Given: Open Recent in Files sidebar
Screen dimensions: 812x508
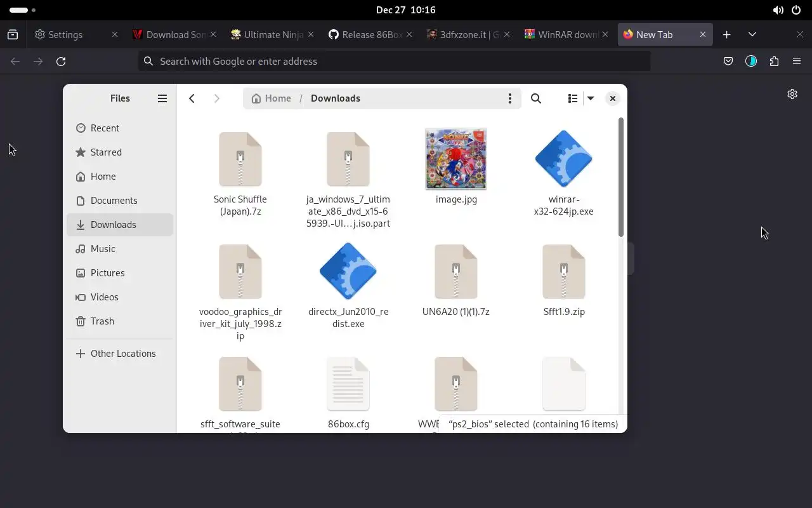Looking at the screenshot, I should point(119,128).
